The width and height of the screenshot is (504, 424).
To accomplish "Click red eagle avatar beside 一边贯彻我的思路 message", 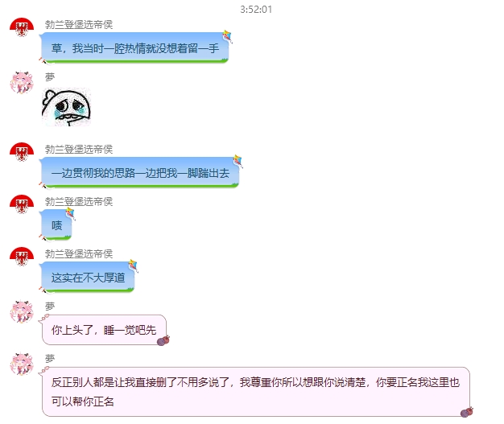I will 22,152.
